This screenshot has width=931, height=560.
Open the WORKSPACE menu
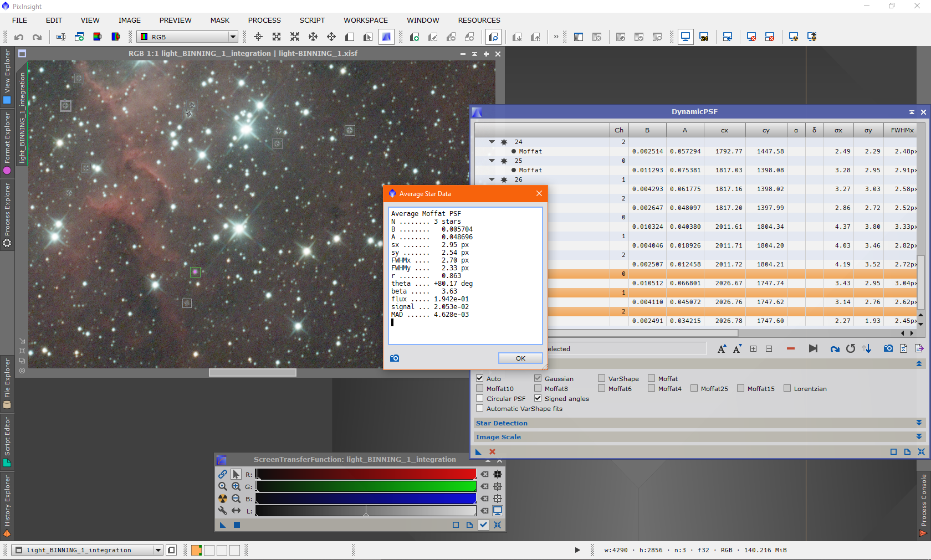(x=366, y=20)
